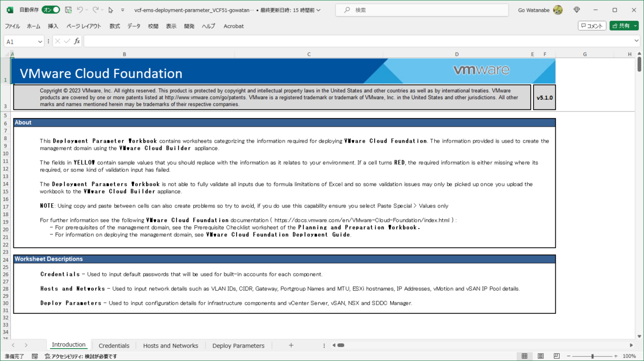Click the macro recording icon in status bar
Image resolution: width=644 pixels, height=361 pixels.
click(35, 356)
